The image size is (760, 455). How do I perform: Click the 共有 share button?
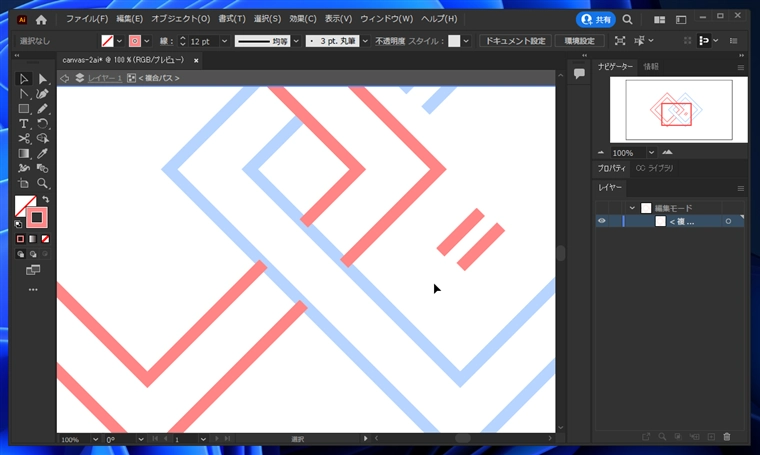tap(596, 19)
